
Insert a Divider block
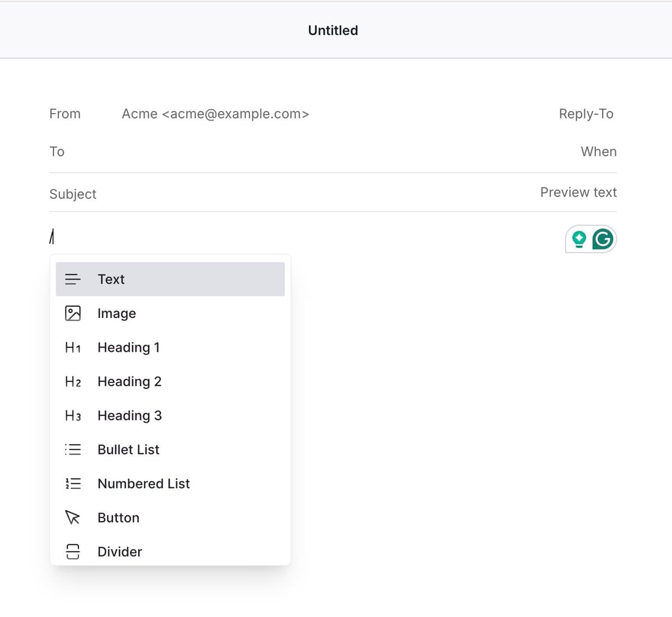pyautogui.click(x=170, y=551)
